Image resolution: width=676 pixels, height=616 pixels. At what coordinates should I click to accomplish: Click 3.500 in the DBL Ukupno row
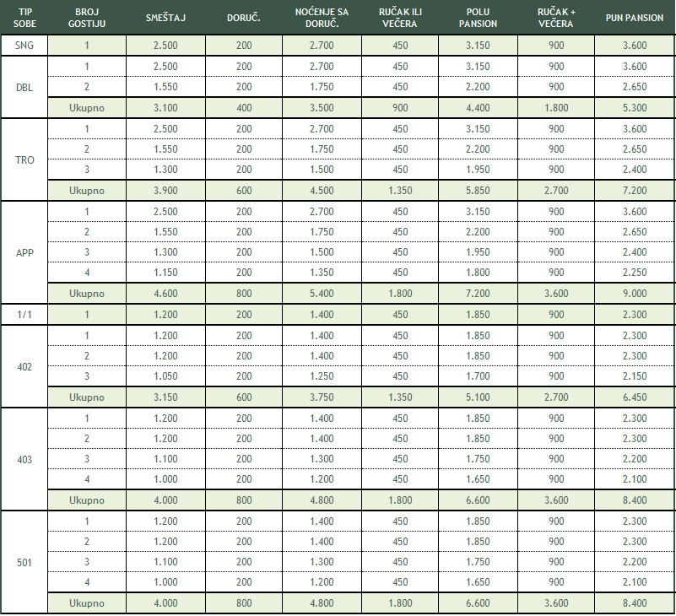pyautogui.click(x=322, y=108)
